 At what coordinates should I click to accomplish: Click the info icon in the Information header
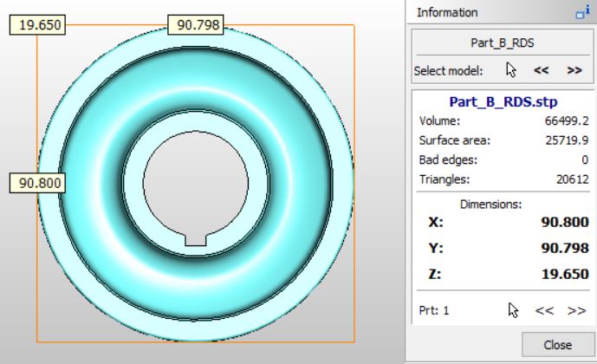click(581, 13)
